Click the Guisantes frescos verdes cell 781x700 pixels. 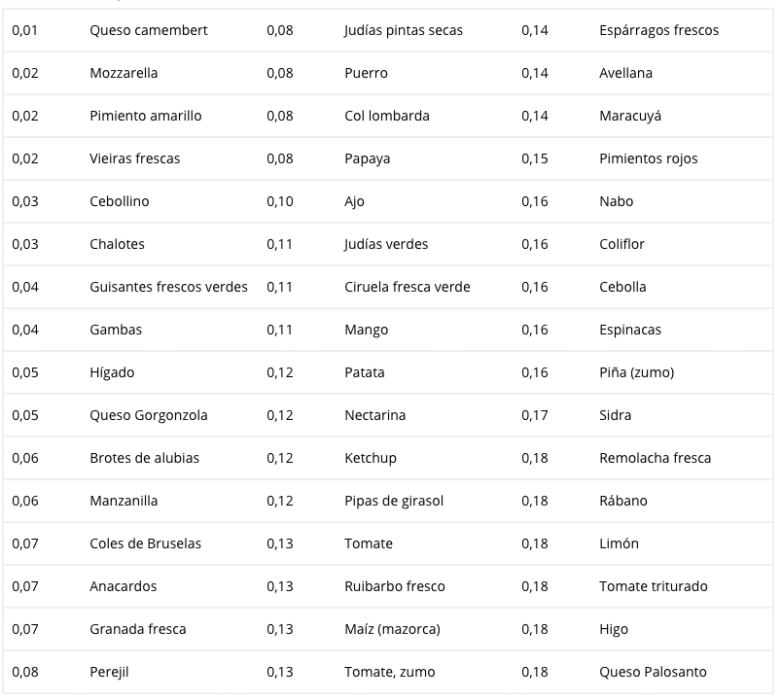[168, 287]
